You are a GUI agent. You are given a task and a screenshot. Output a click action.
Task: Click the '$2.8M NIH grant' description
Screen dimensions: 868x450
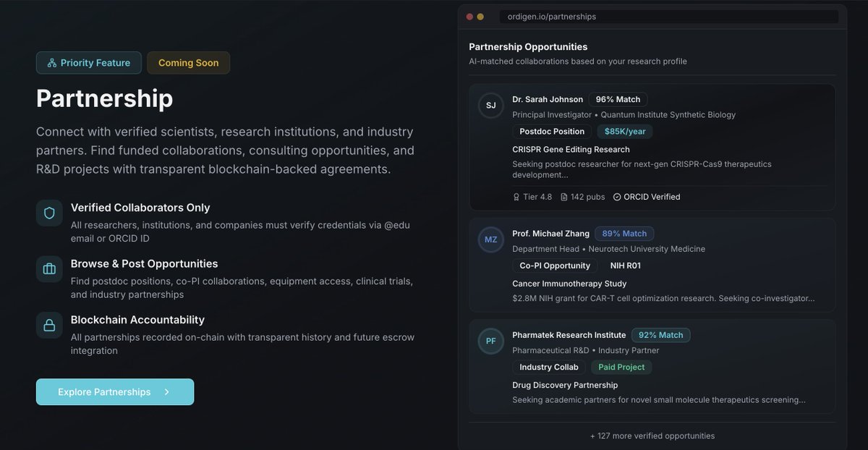point(663,298)
